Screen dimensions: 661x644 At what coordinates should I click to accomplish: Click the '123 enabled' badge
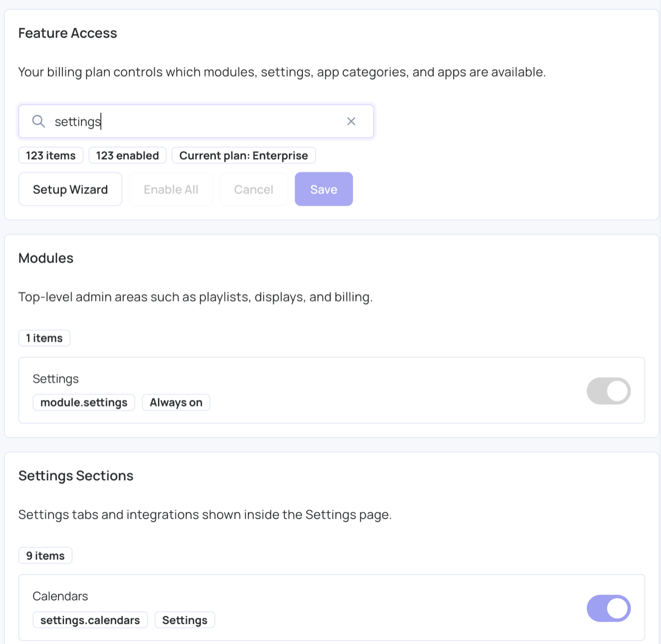pyautogui.click(x=127, y=155)
